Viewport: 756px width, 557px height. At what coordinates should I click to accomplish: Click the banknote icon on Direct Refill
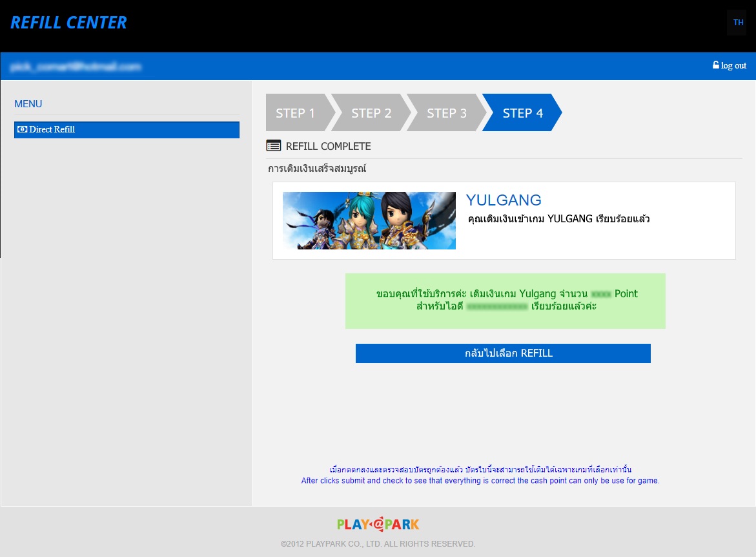click(x=22, y=129)
